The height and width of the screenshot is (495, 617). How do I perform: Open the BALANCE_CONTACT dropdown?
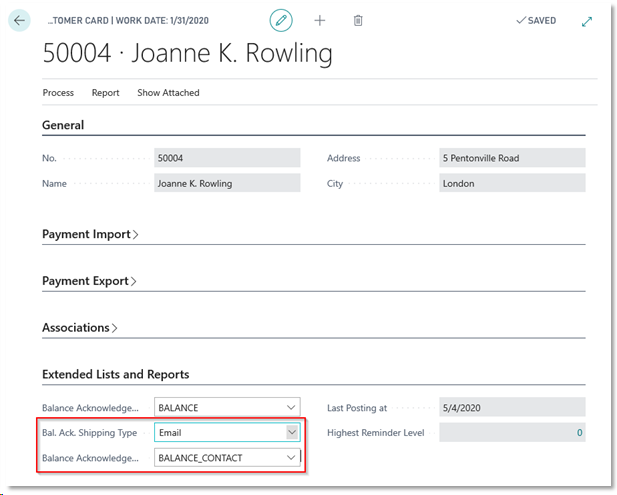click(x=291, y=457)
